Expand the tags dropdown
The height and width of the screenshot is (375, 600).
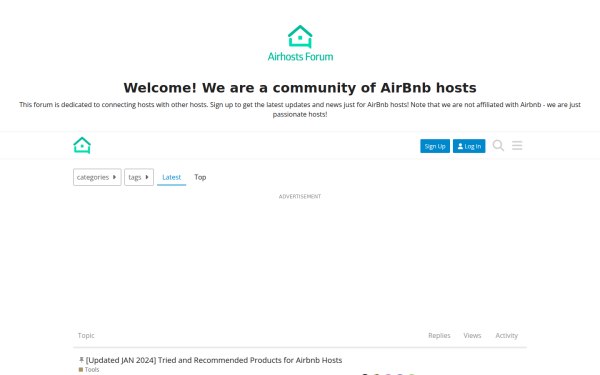[x=139, y=177]
